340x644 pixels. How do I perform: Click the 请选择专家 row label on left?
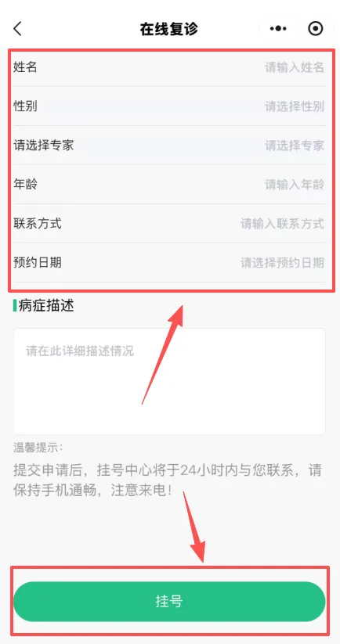click(44, 145)
